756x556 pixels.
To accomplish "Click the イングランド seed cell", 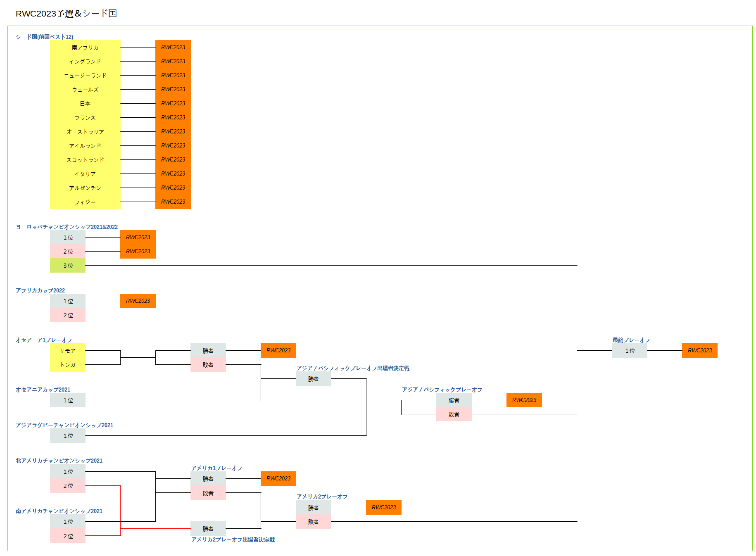I will (x=85, y=61).
